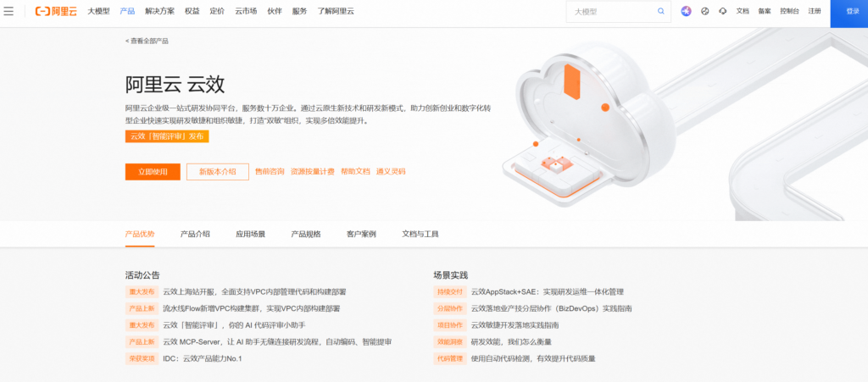Click the 立即使用 button
This screenshot has width=868, height=382.
coord(153,171)
